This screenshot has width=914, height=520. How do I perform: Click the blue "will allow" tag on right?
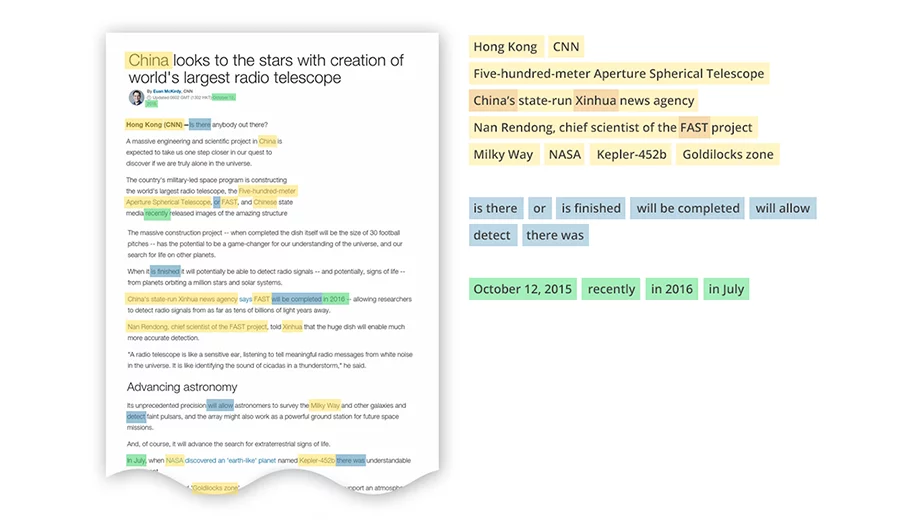(x=783, y=208)
